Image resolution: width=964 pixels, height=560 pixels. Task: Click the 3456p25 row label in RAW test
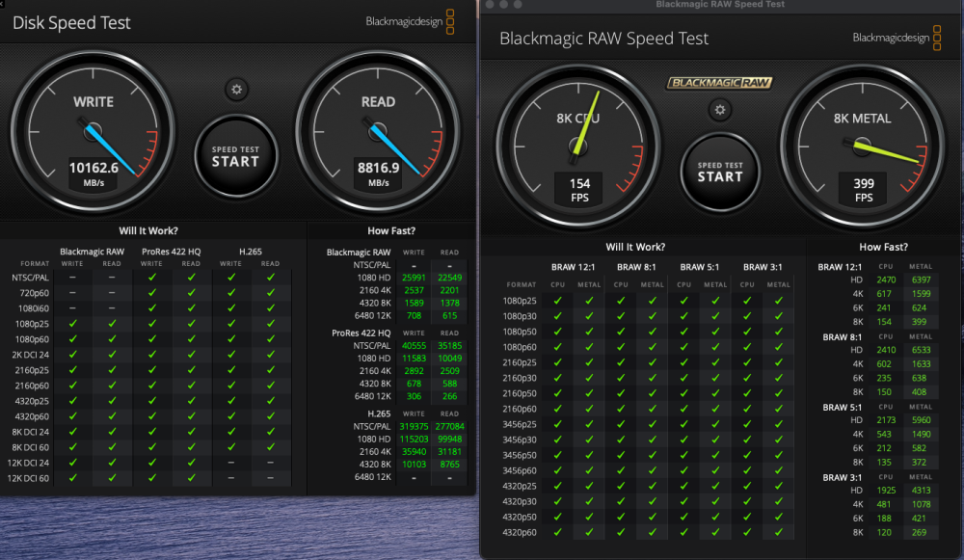point(519,424)
